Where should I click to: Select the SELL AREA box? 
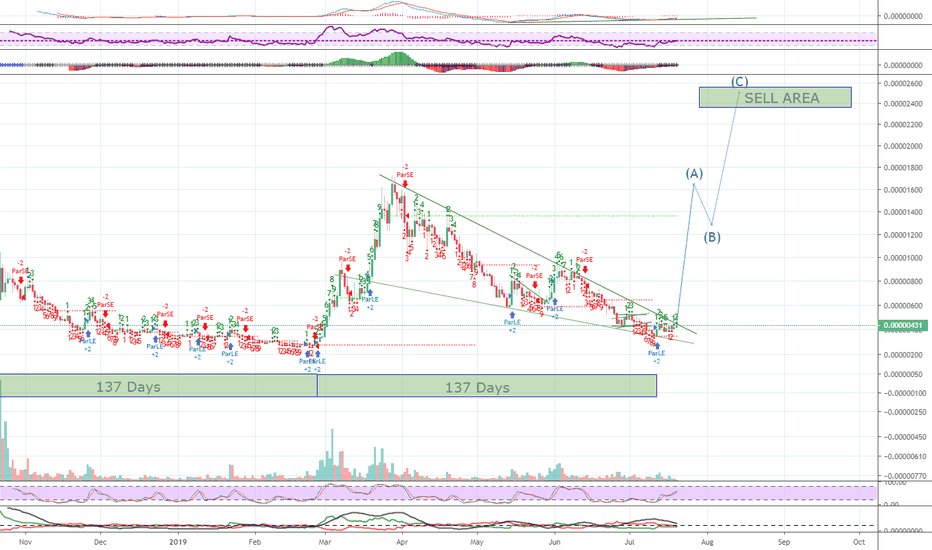(x=775, y=98)
